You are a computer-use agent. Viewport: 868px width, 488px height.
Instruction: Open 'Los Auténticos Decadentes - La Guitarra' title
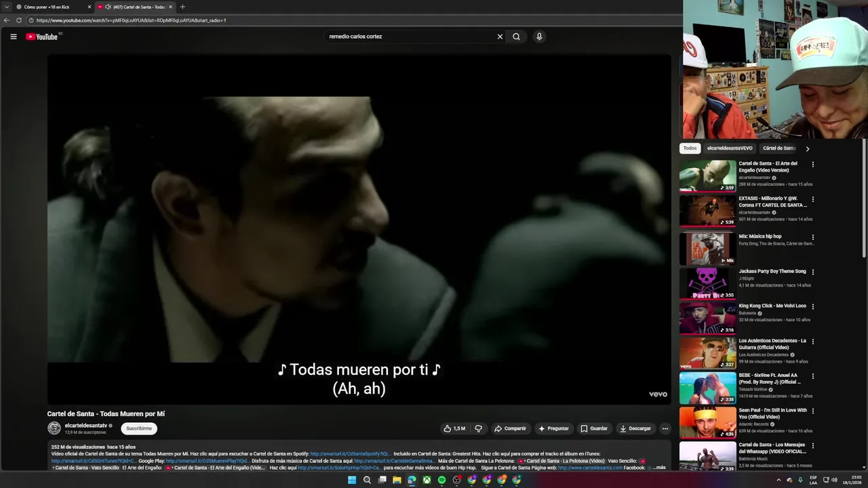(772, 344)
